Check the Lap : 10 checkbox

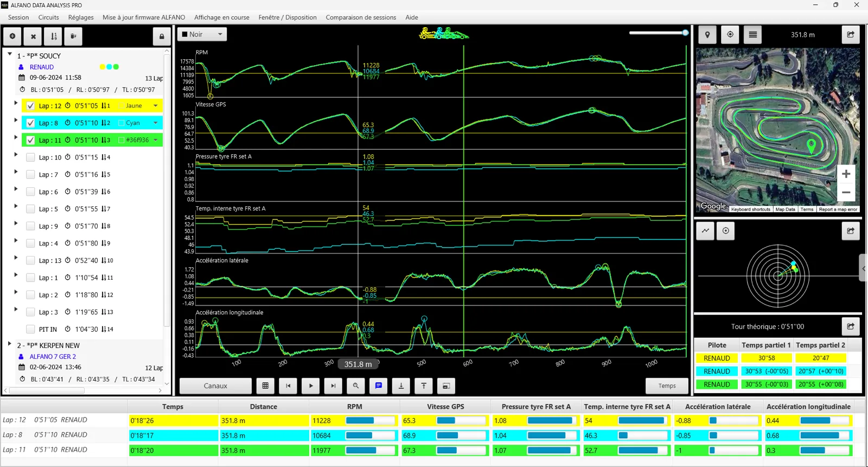tap(30, 157)
